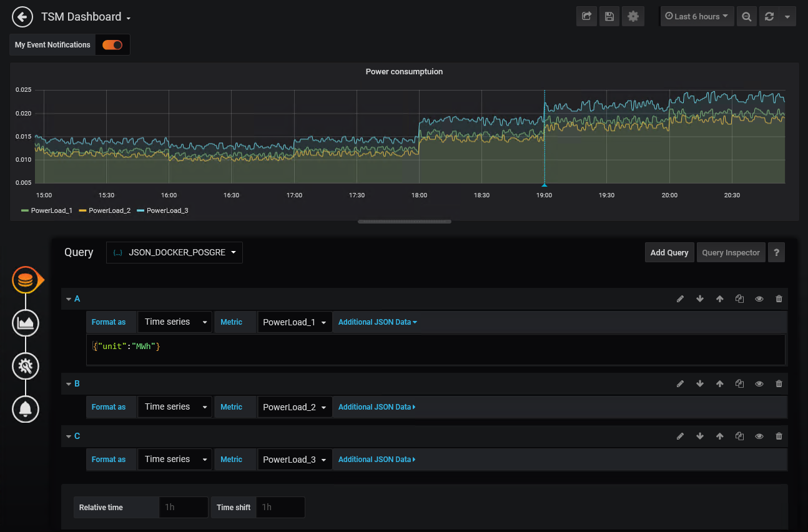Image resolution: width=808 pixels, height=532 pixels.
Task: Refresh the dashboard using the refresh icon
Action: click(769, 17)
